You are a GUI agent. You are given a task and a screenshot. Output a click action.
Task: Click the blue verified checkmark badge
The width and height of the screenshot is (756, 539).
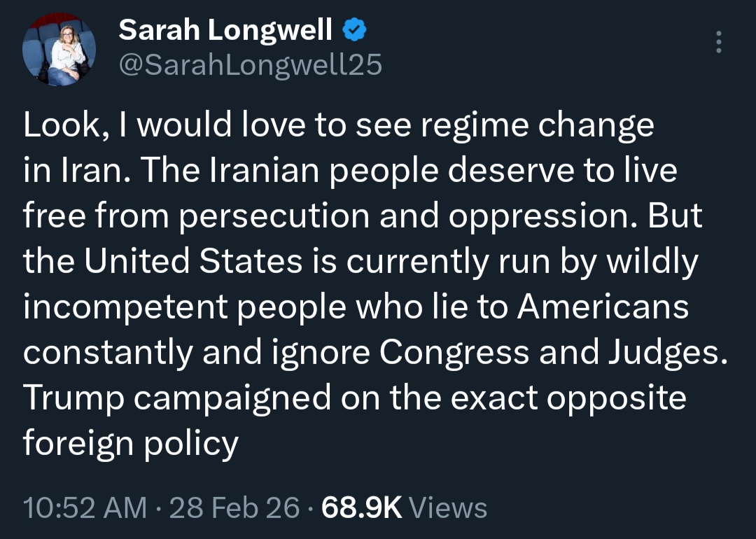353,29
